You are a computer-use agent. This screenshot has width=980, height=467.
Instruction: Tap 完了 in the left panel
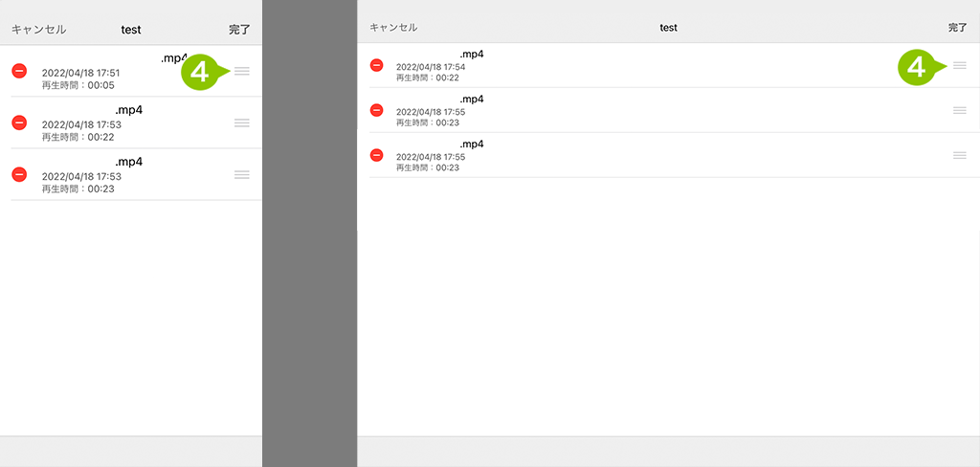click(x=239, y=30)
